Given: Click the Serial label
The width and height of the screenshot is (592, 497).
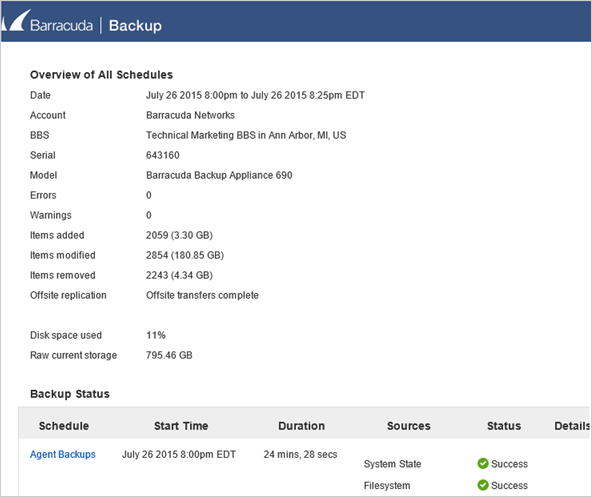Looking at the screenshot, I should click(x=43, y=155).
